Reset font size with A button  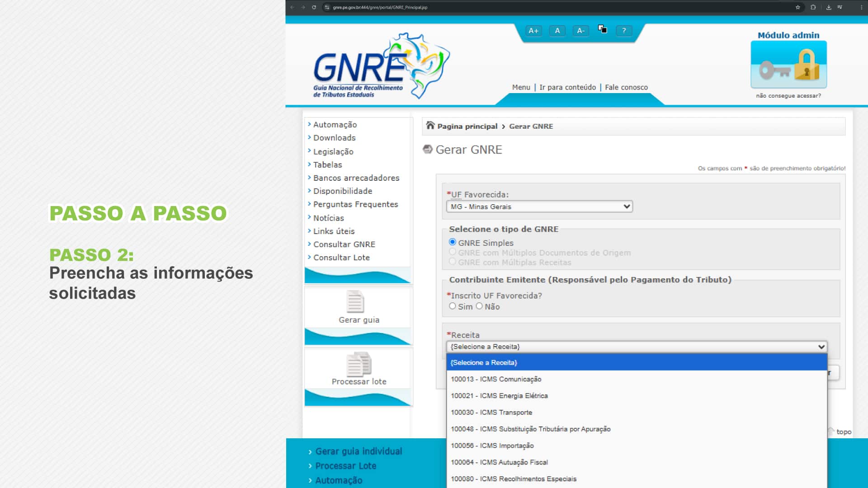click(x=557, y=31)
